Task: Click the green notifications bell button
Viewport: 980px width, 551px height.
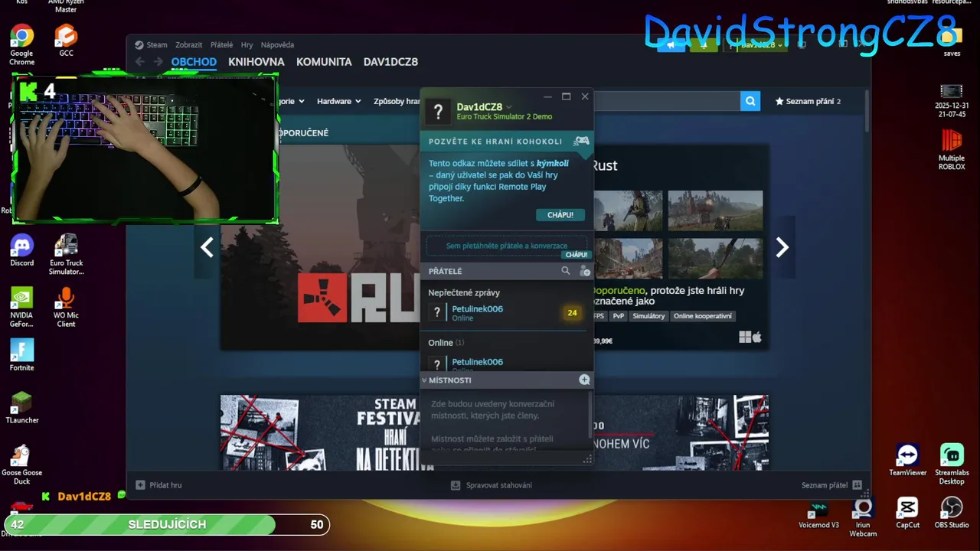Action: (x=704, y=45)
